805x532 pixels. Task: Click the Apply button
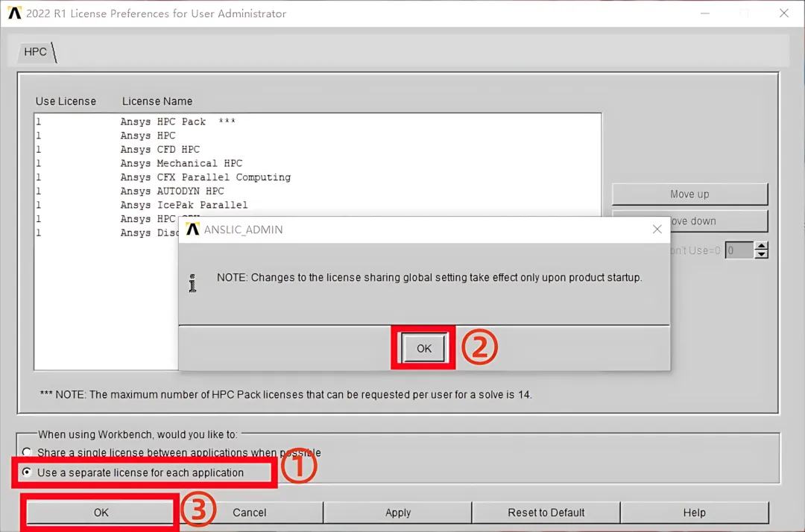pyautogui.click(x=398, y=512)
